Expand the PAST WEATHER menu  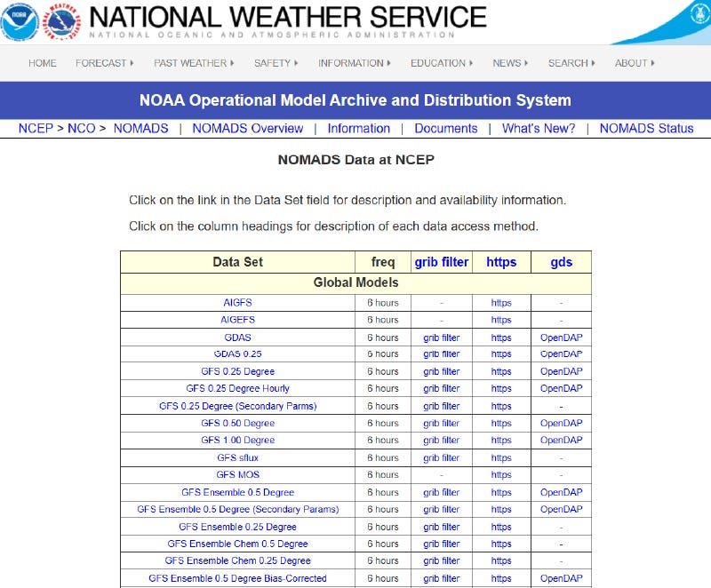[194, 63]
